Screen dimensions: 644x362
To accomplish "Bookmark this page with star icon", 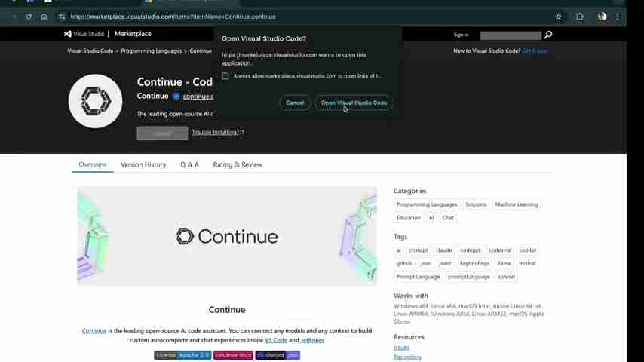I will (x=558, y=17).
